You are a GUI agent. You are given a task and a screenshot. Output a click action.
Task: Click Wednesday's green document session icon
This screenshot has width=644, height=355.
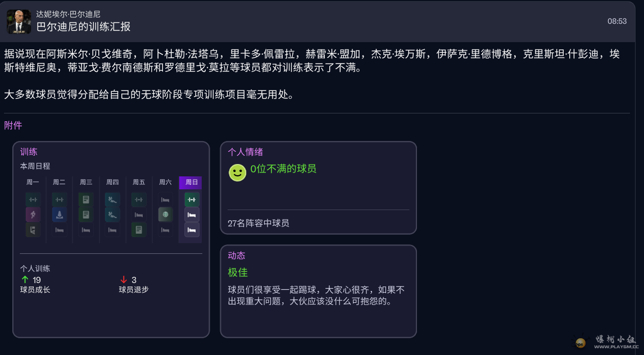point(85,199)
